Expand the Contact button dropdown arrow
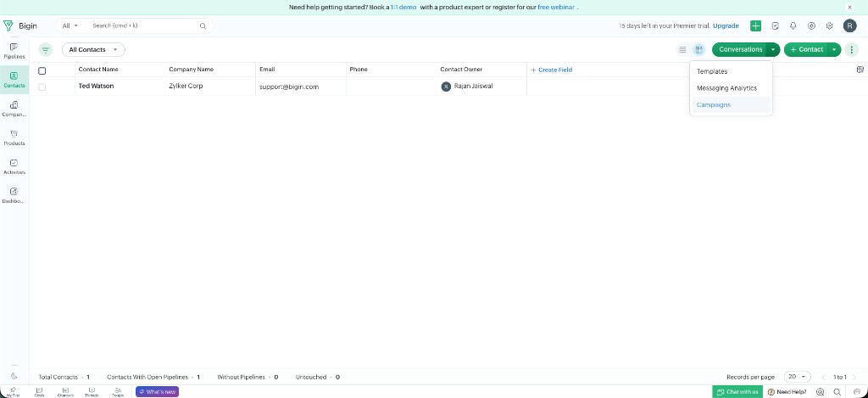Viewport: 868px width, 398px height. tap(834, 50)
